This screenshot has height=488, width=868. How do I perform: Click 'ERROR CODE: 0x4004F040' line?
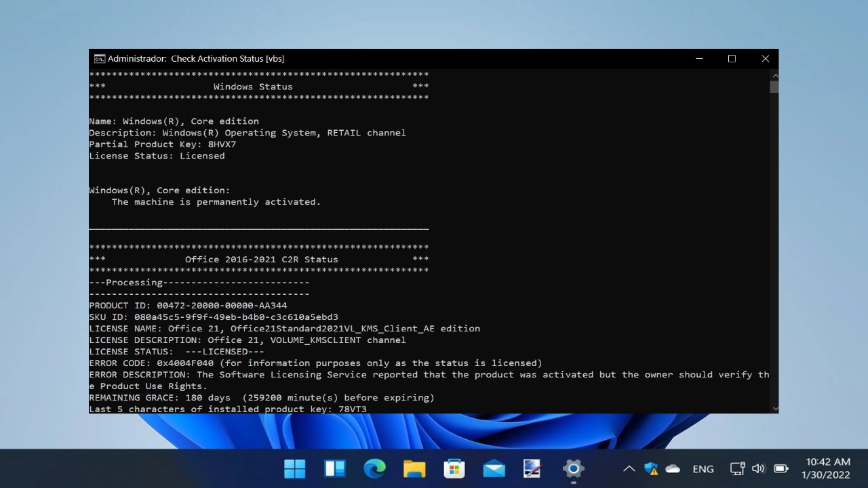(315, 363)
